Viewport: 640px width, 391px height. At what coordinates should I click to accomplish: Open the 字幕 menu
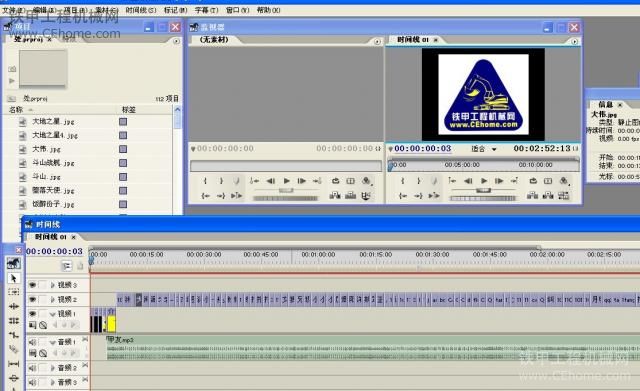coord(206,10)
